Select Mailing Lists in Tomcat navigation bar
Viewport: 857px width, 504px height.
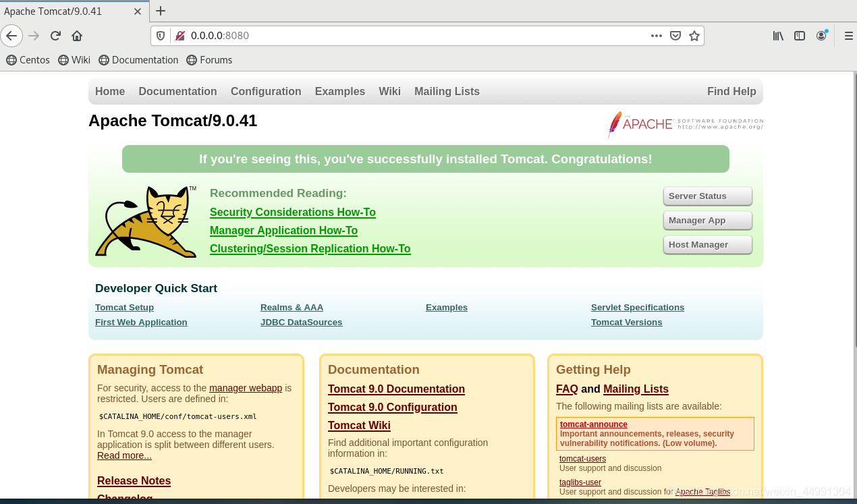(447, 92)
